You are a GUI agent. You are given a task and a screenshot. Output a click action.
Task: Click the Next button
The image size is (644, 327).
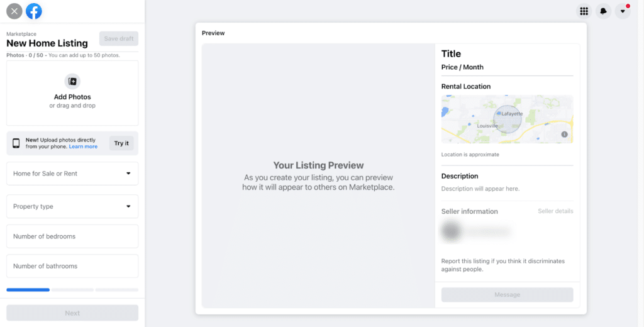point(72,313)
